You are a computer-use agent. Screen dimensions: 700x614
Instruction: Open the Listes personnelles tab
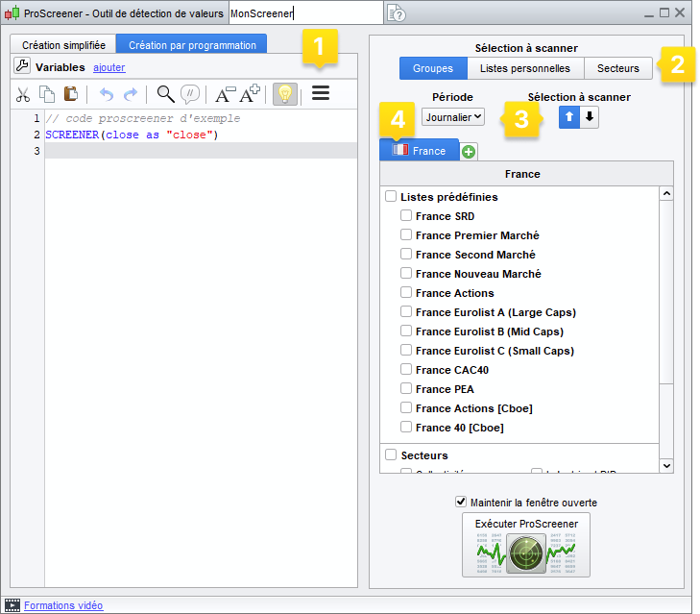[x=525, y=68]
